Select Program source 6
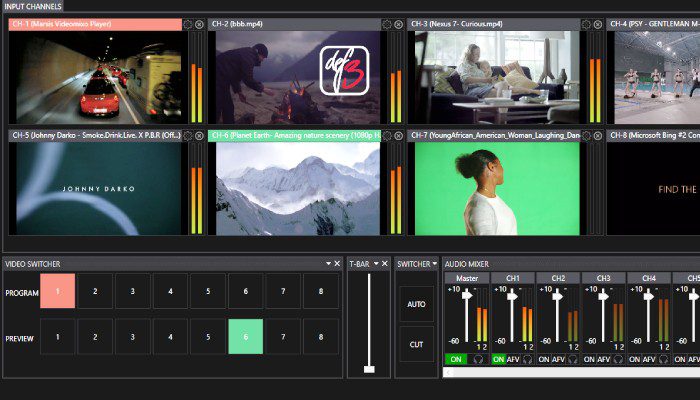700x400 pixels. (x=246, y=291)
